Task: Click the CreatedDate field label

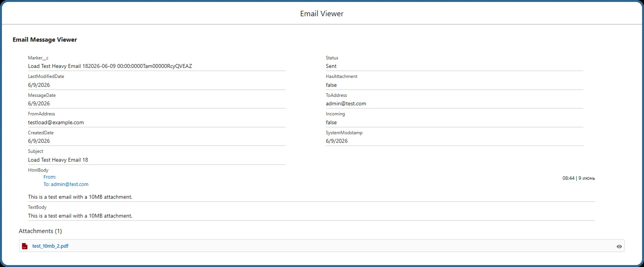Action: point(41,133)
